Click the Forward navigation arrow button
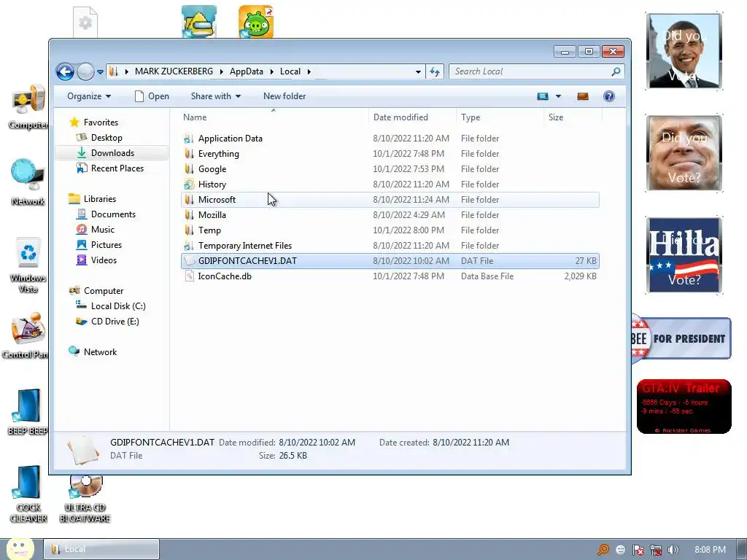Image resolution: width=747 pixels, height=560 pixels. (x=86, y=72)
